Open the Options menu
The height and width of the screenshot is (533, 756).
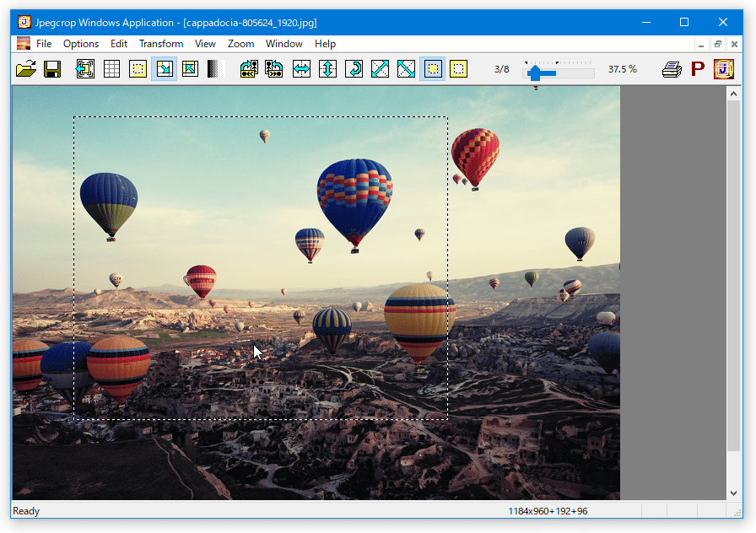81,44
